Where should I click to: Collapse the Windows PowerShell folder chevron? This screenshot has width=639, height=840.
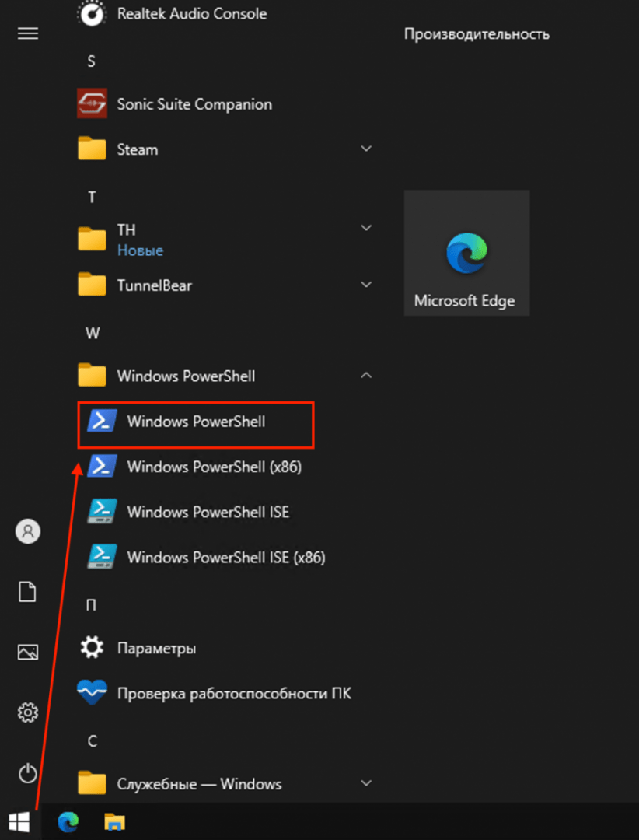click(x=366, y=376)
